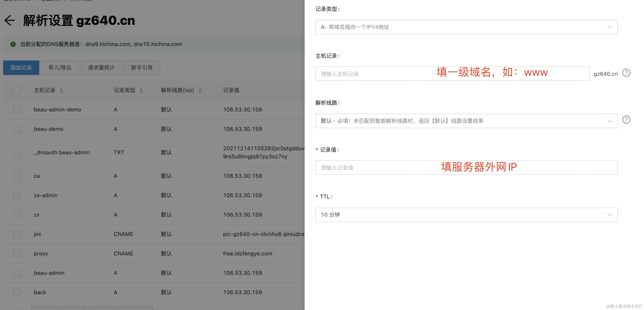Tick checkbox for the pic CNAME record

(x=17, y=234)
